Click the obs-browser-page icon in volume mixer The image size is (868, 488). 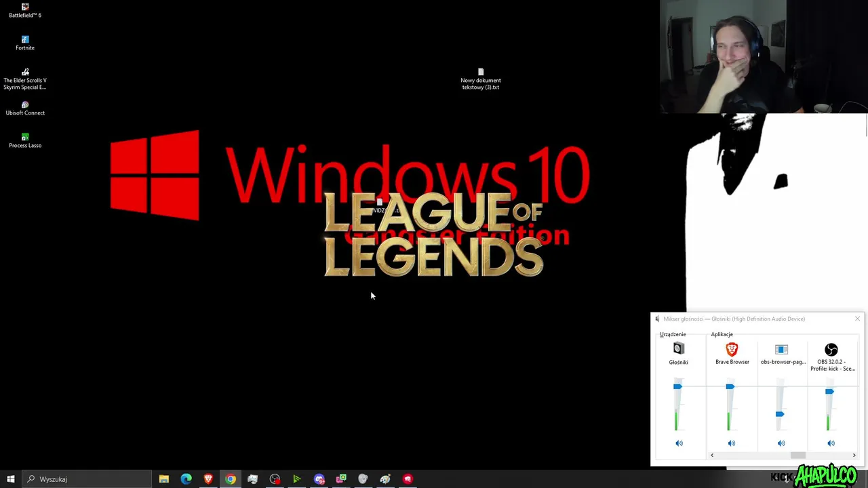[x=781, y=349]
